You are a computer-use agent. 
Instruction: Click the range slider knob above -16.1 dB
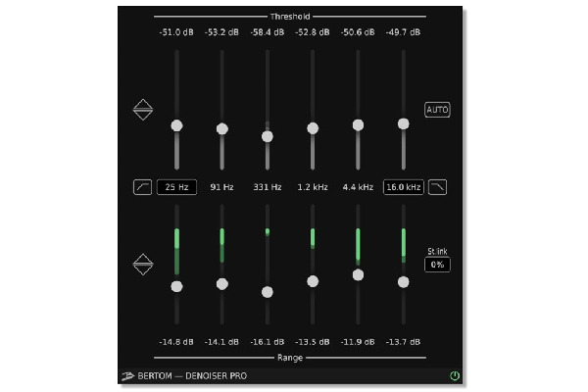pos(268,292)
